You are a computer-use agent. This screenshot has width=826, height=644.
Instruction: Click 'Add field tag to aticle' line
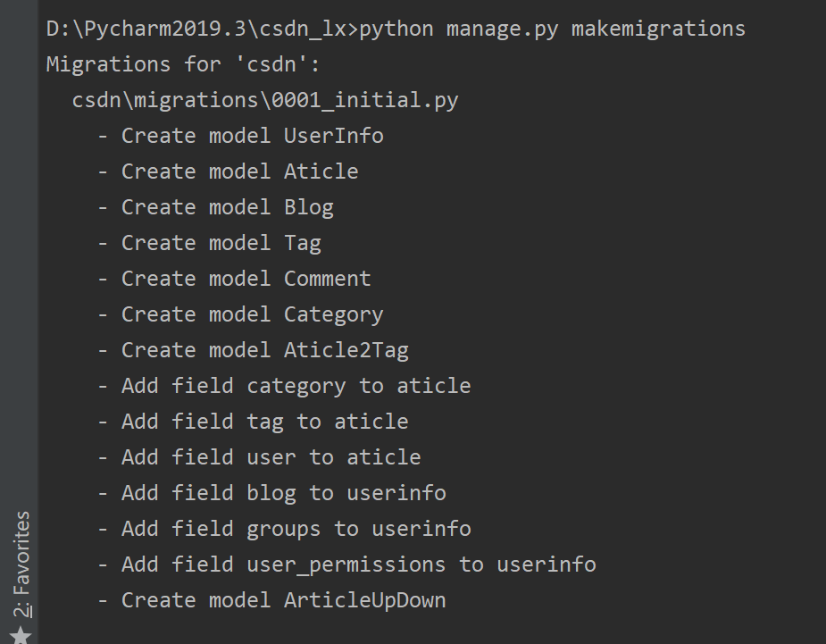pos(253,422)
